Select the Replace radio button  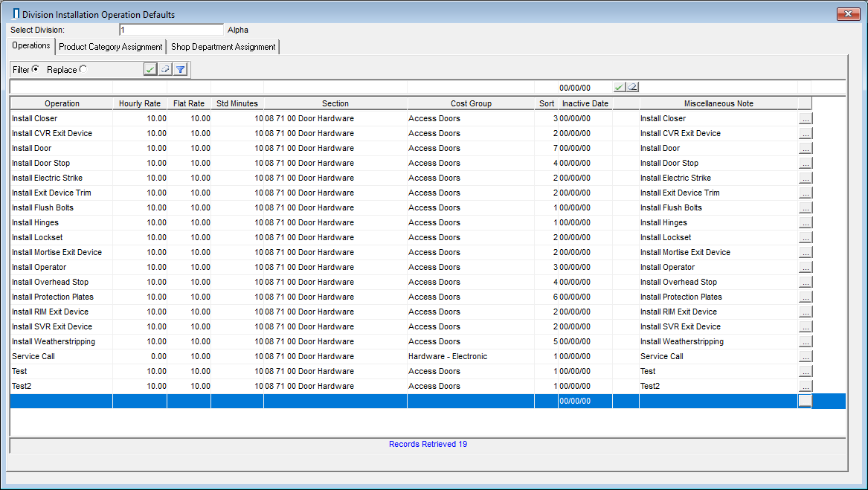pyautogui.click(x=83, y=69)
